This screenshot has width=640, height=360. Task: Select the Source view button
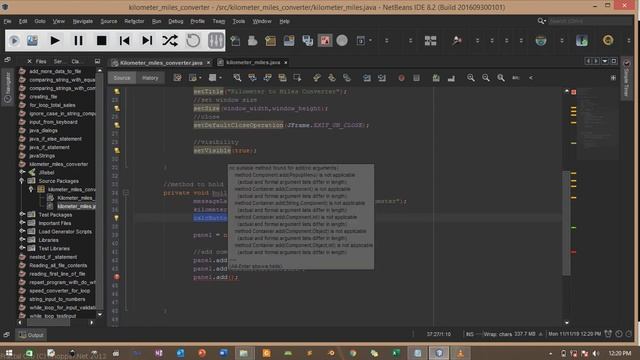coord(122,78)
